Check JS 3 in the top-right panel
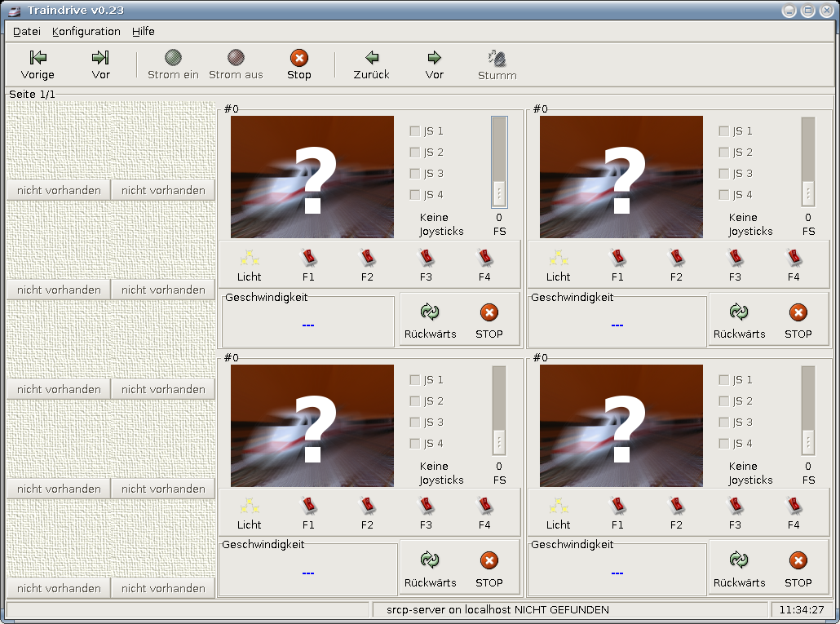840x624 pixels. 724,174
